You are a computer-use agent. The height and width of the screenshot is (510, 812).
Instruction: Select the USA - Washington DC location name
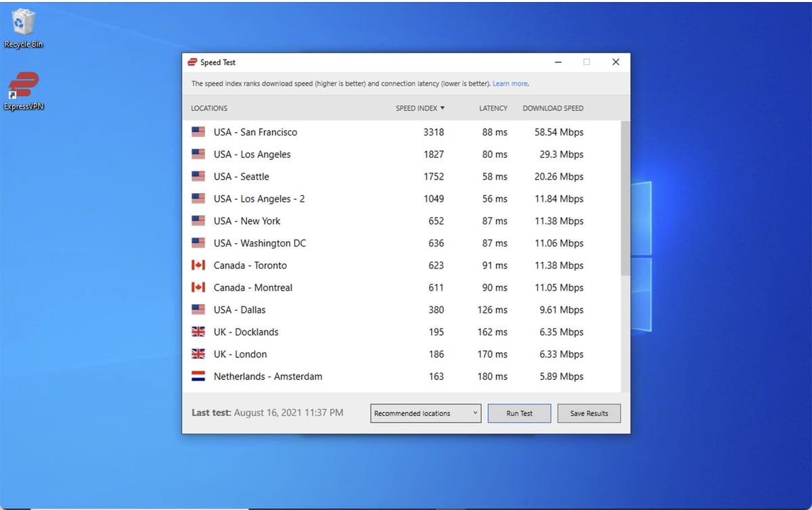pyautogui.click(x=260, y=243)
